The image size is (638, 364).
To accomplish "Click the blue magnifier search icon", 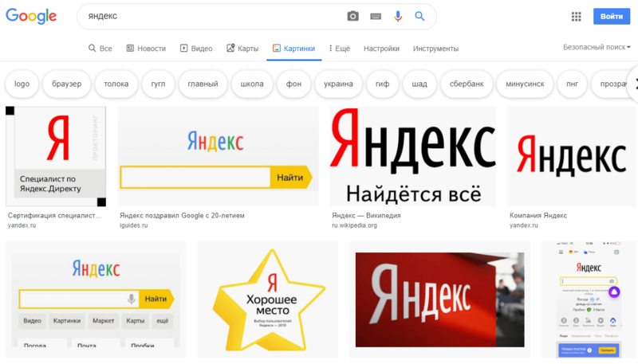I will click(x=419, y=16).
